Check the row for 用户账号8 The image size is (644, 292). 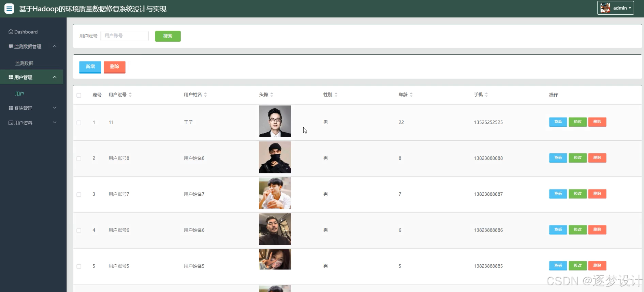coord(79,158)
